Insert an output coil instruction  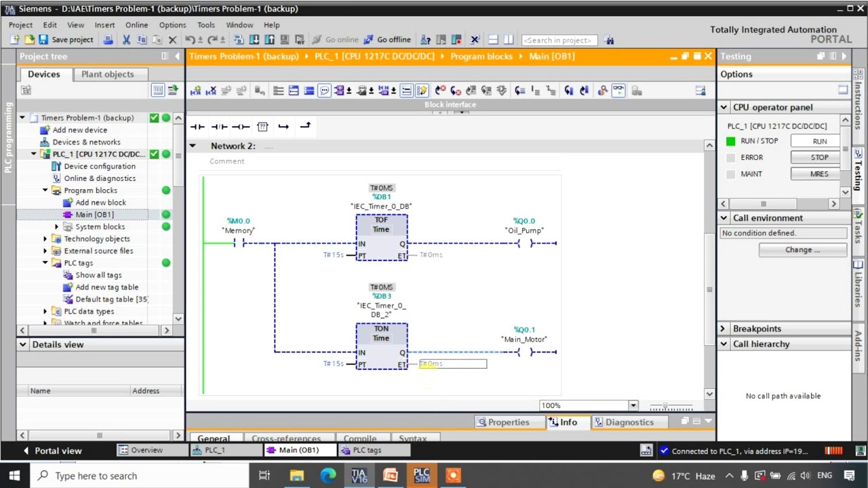click(x=241, y=126)
